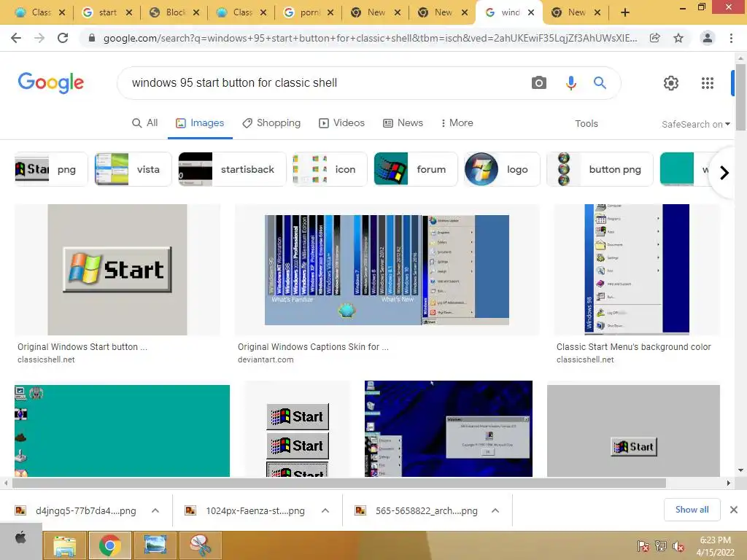
Task: Open Google apps grid
Action: point(708,83)
